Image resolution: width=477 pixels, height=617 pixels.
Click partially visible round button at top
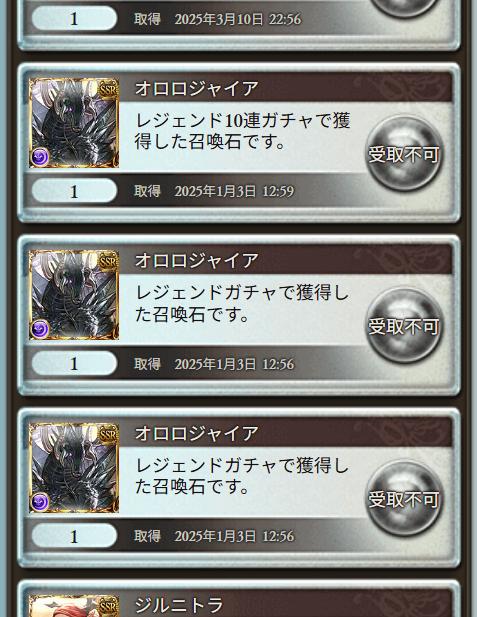[404, 8]
